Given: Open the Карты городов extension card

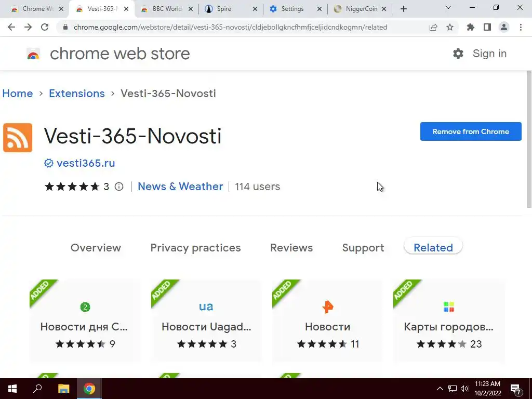Looking at the screenshot, I should (448, 321).
